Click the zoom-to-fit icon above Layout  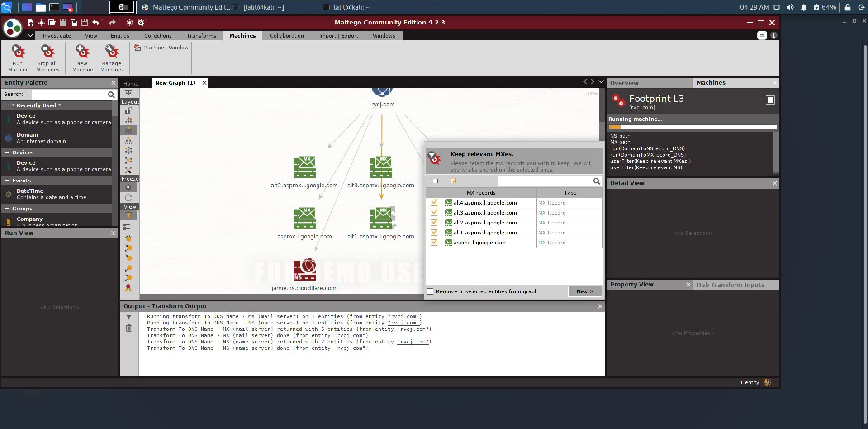tap(128, 93)
